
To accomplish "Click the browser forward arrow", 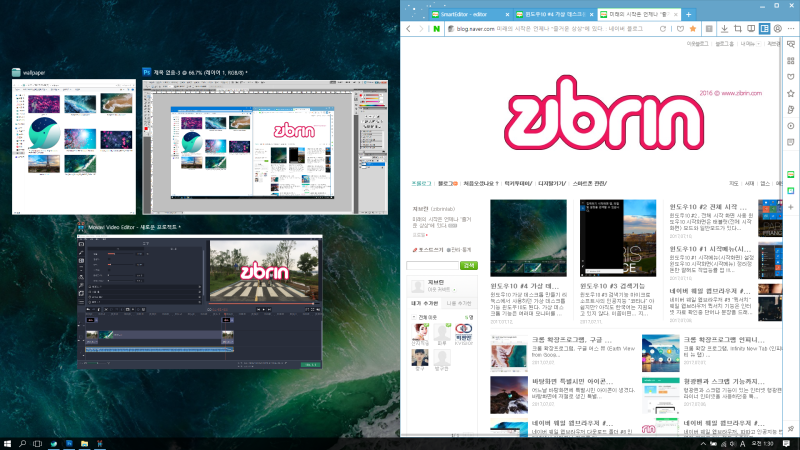I will click(421, 29).
